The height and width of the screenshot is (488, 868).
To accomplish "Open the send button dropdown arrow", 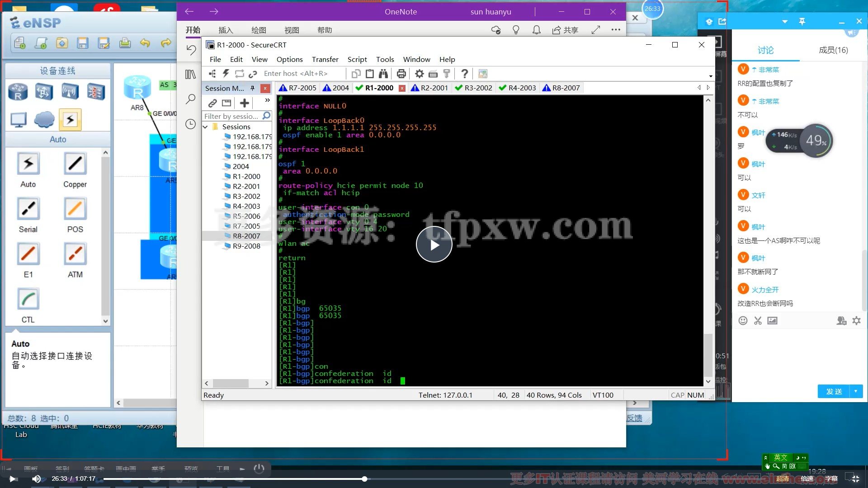I will (x=856, y=391).
